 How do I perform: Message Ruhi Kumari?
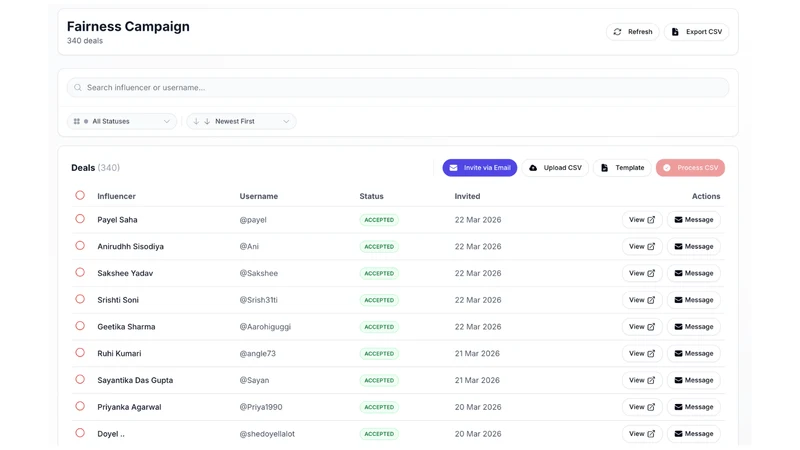[x=694, y=354]
